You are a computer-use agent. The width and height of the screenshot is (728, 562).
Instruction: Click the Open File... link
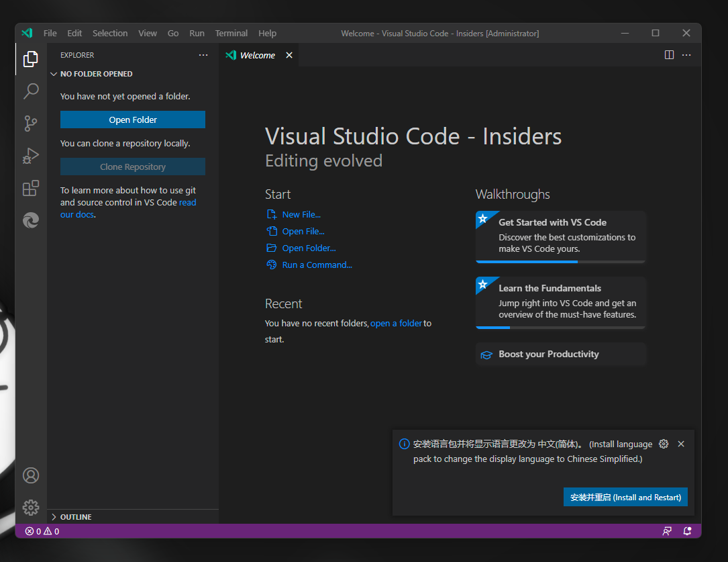pos(303,231)
